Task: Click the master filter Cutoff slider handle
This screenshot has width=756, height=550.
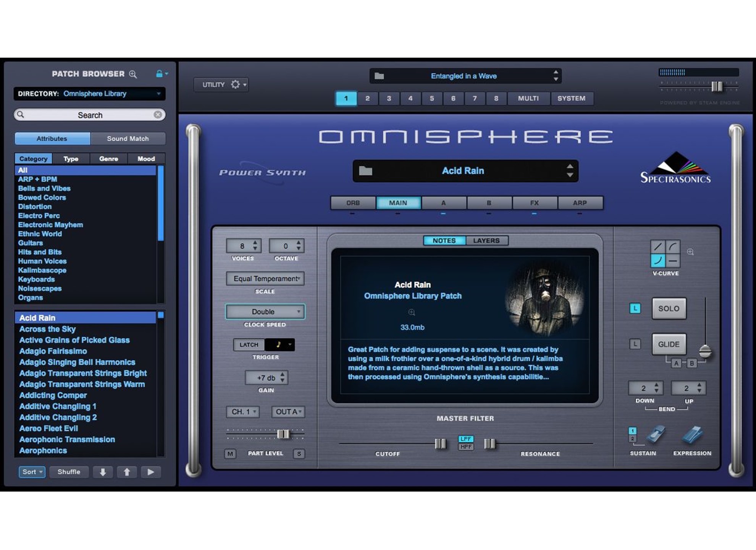Action: pyautogui.click(x=440, y=444)
